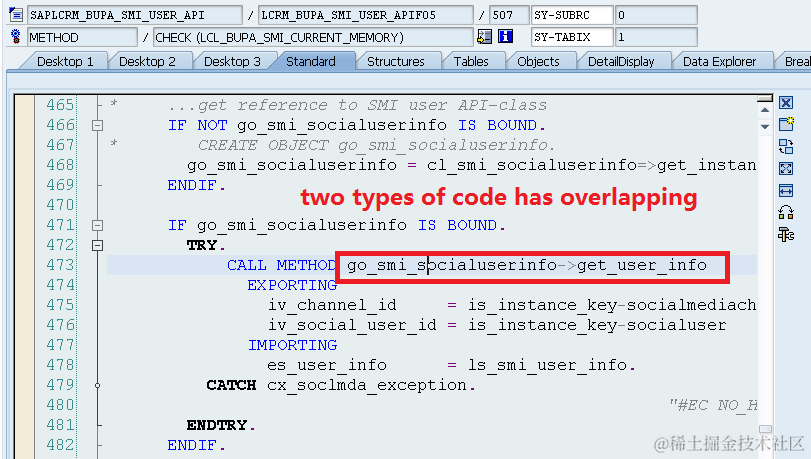This screenshot has width=811, height=459.
Task: Collapse the TRY block at line 472
Action: tap(97, 245)
